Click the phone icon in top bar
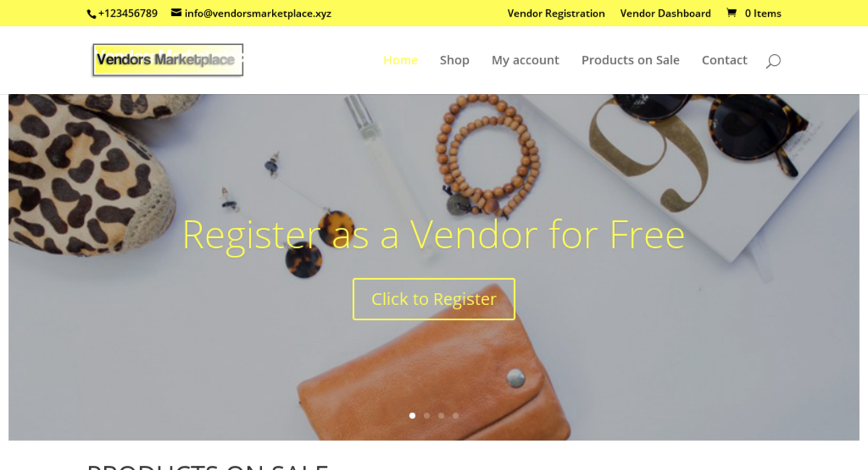The width and height of the screenshot is (868, 470). (x=91, y=14)
